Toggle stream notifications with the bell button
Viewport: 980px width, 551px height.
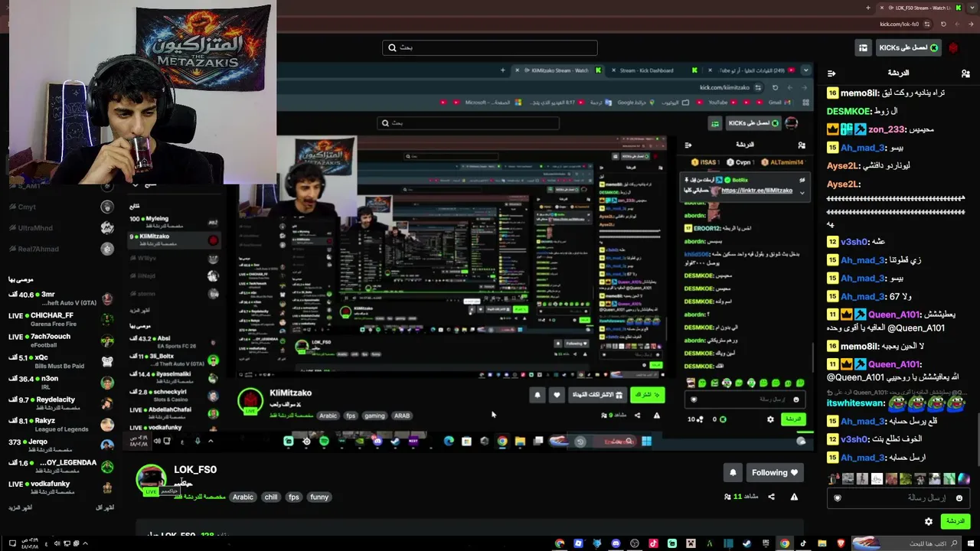[x=733, y=473]
